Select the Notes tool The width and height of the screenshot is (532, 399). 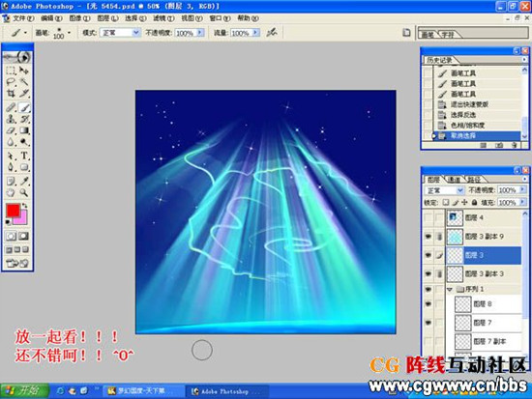point(11,182)
